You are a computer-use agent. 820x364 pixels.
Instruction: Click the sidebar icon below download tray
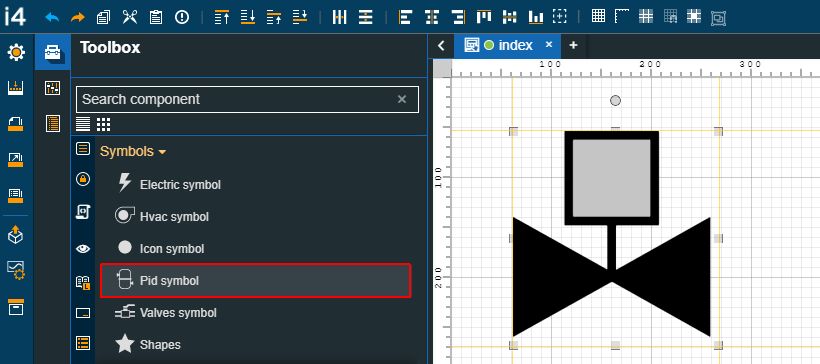tap(16, 123)
